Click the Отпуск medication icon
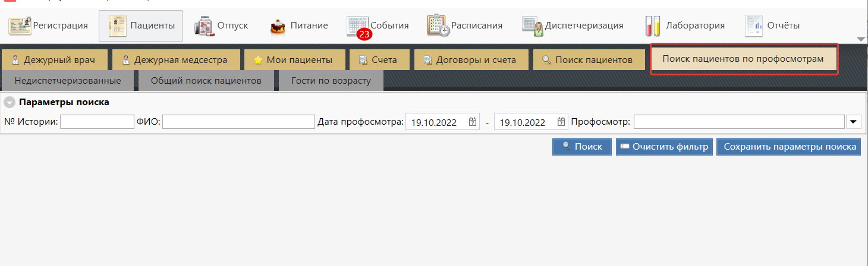The width and height of the screenshot is (868, 266). point(205,26)
